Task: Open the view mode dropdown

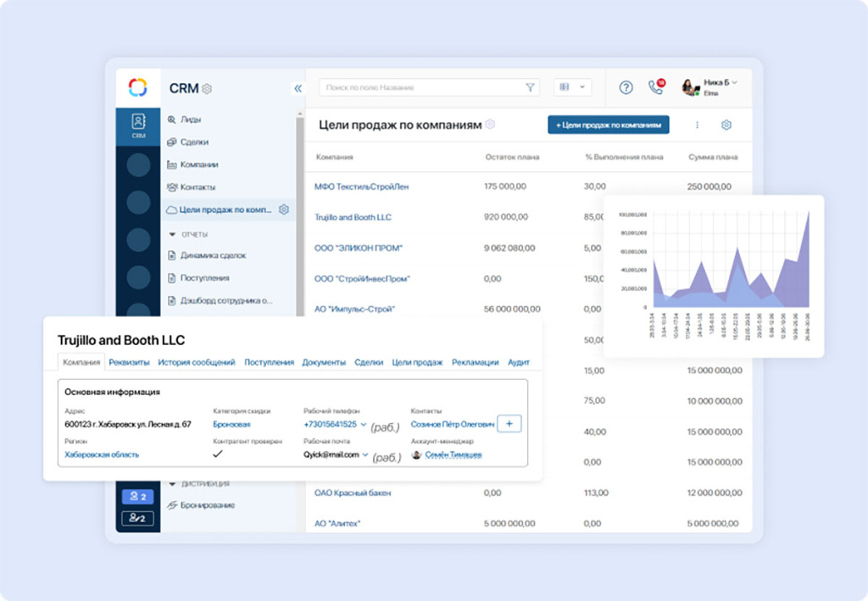Action: (x=572, y=87)
